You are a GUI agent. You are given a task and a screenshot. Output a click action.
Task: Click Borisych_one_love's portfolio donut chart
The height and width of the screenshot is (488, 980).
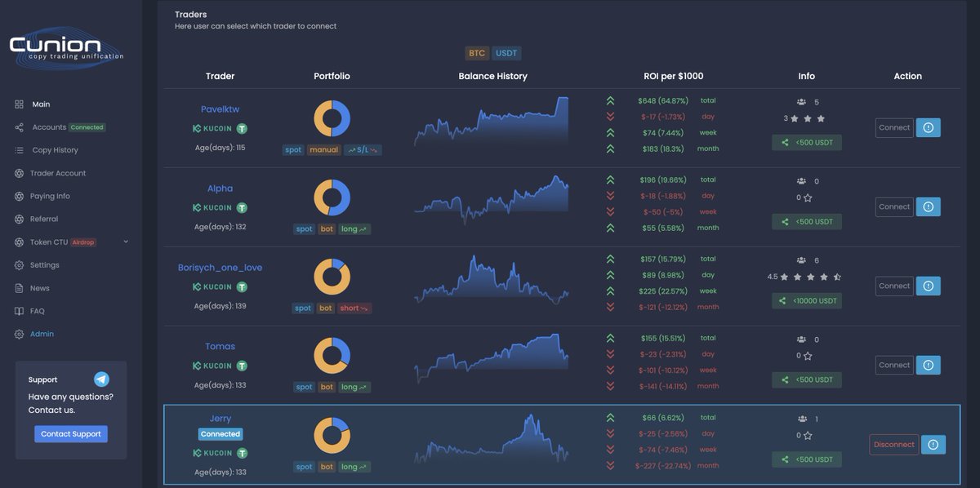click(x=332, y=277)
